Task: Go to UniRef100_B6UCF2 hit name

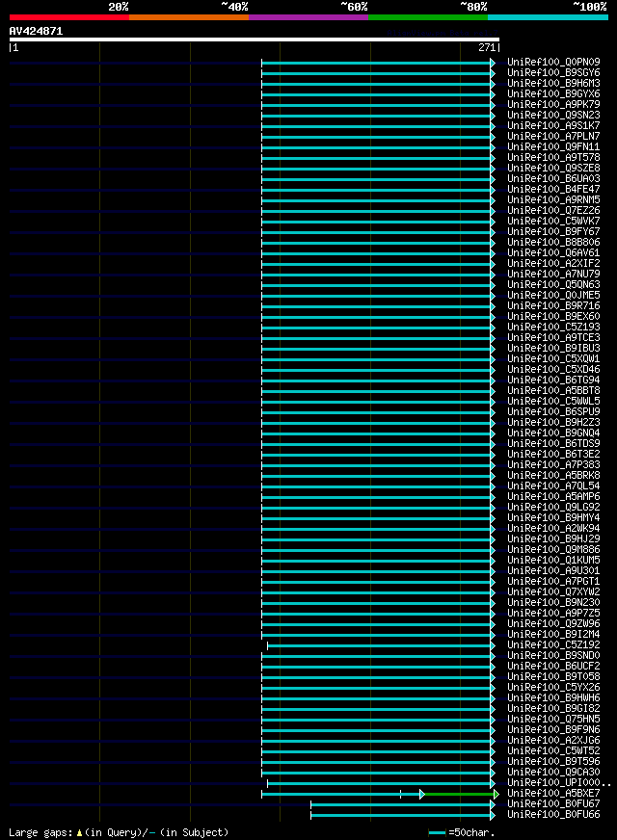Action: click(553, 666)
